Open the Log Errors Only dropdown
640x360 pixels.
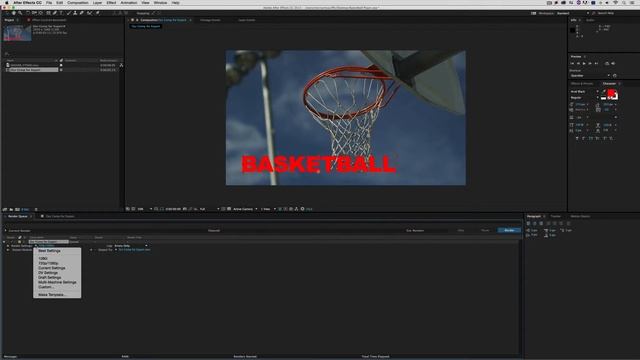click(131, 246)
